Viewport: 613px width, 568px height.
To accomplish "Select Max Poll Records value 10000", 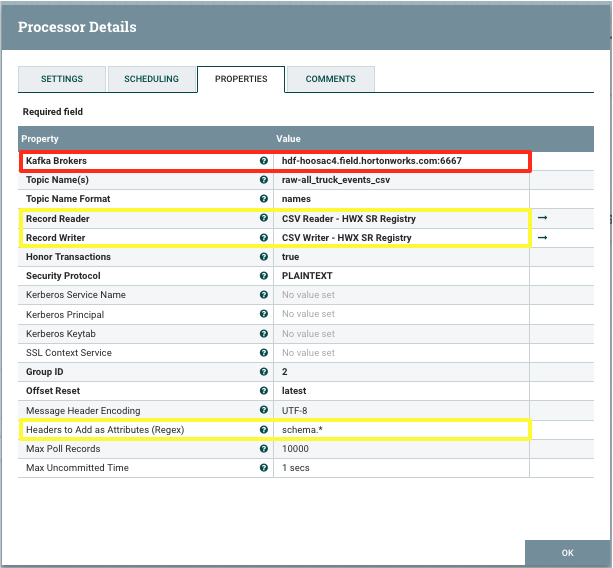I will tap(295, 449).
